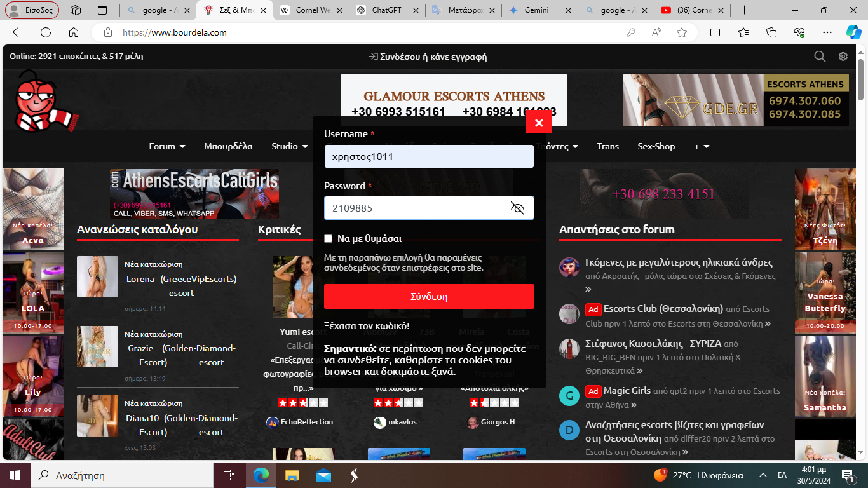
Task: Open File Explorer from the taskbar
Action: tap(292, 475)
